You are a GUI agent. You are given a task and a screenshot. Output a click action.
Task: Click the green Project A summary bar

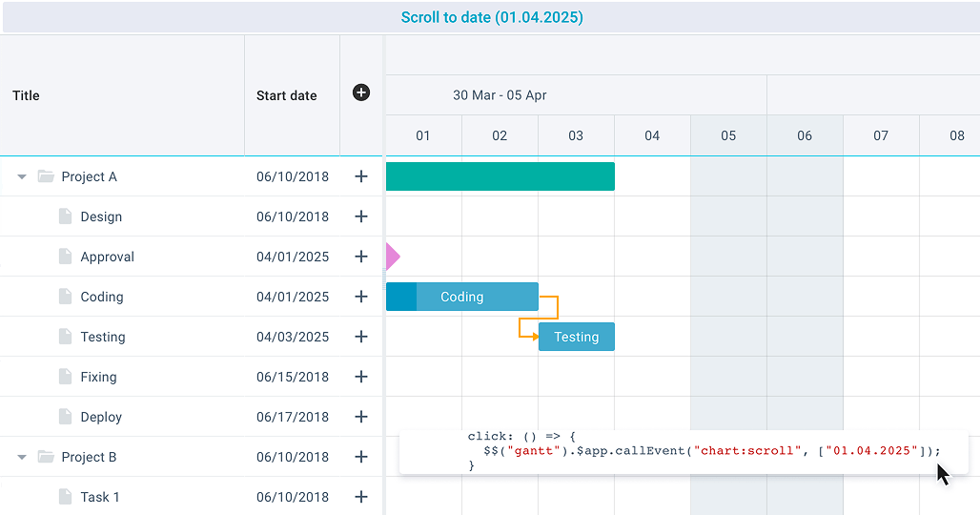point(500,176)
